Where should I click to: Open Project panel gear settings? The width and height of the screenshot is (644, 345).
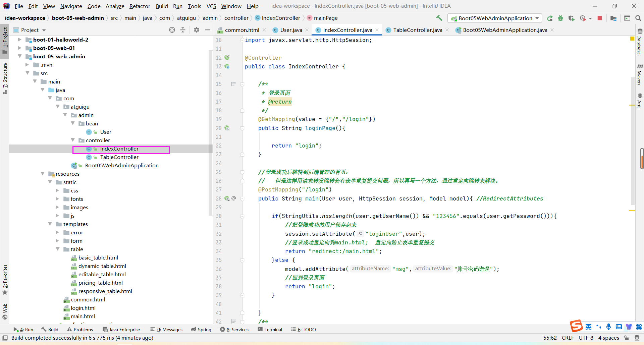(197, 30)
